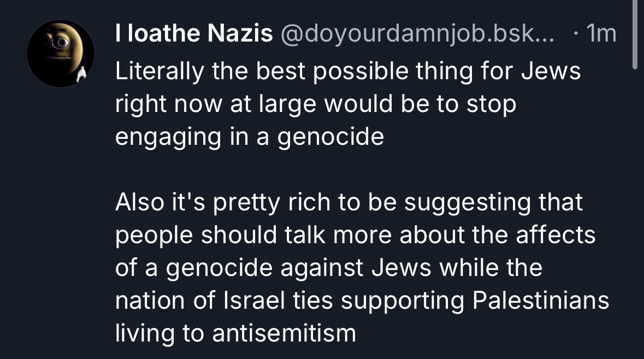Click the line "right now at large would"
The height and width of the screenshot is (359, 644).
315,104
